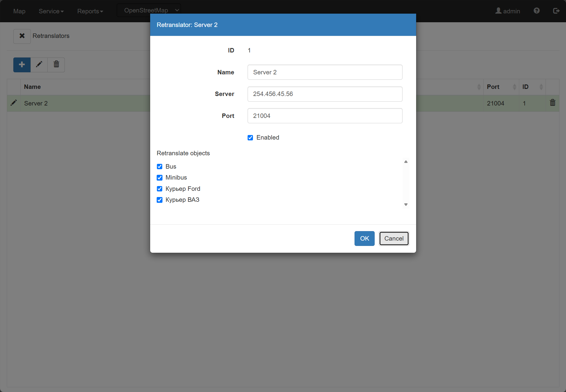Toggle the Enabled checkbox

250,137
